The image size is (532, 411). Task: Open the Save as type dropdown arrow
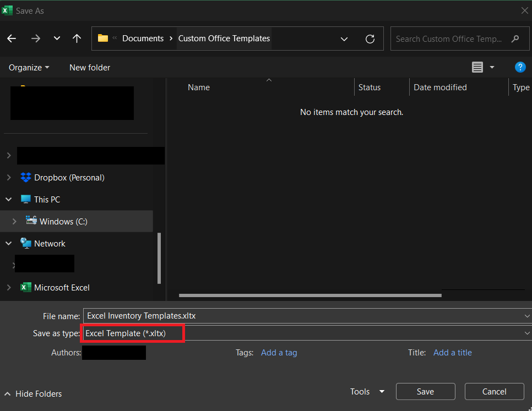pyautogui.click(x=527, y=333)
